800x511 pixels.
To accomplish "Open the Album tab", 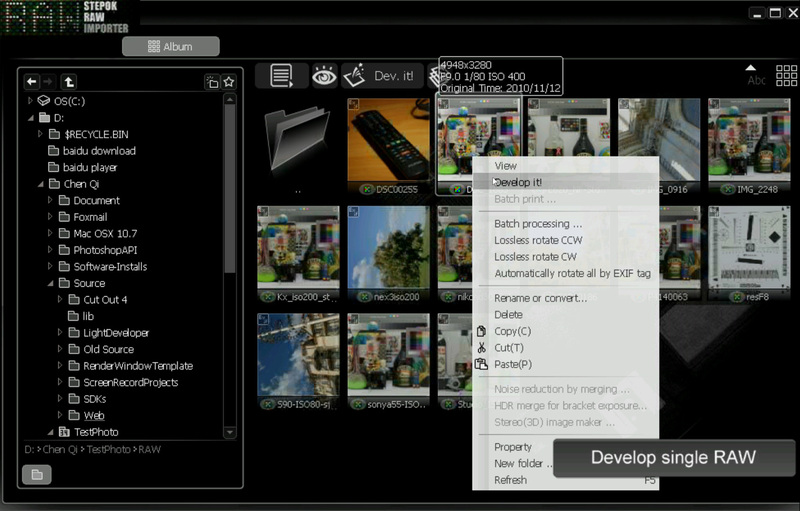I will pos(171,46).
